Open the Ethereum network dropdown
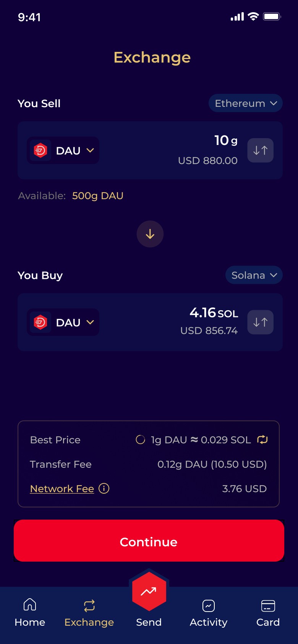The height and width of the screenshot is (644, 298). [246, 103]
